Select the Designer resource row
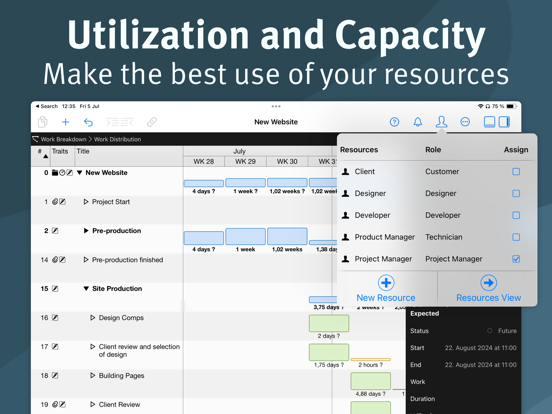The height and width of the screenshot is (414, 552). (x=437, y=193)
